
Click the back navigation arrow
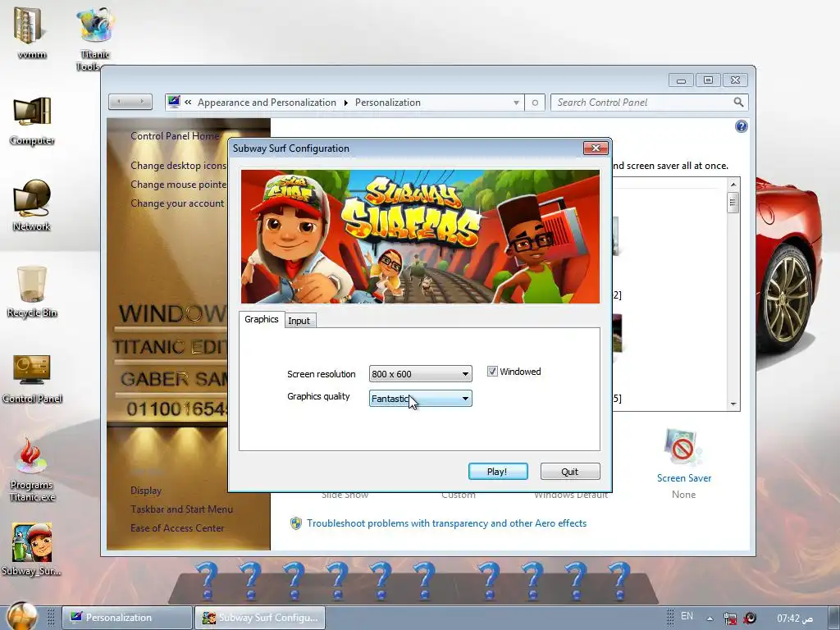[x=119, y=101]
